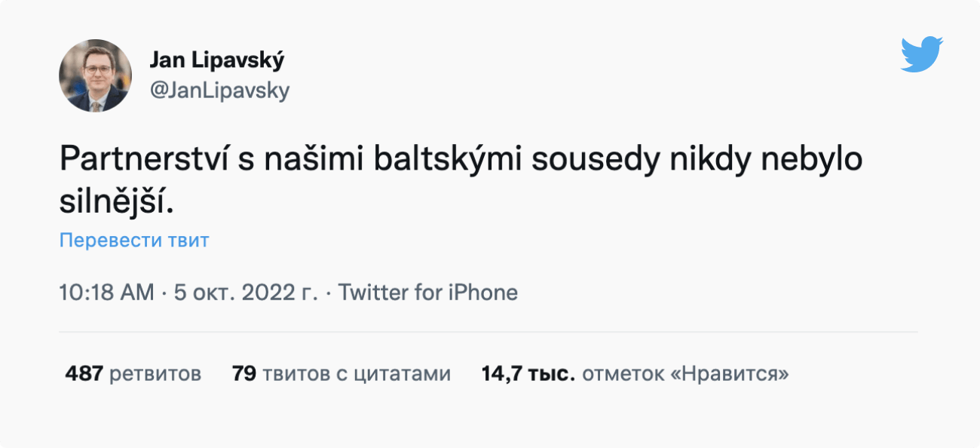Viewport: 980px width, 448px height.
Task: Open Jan Lipavský's profile photo
Action: pos(95,76)
